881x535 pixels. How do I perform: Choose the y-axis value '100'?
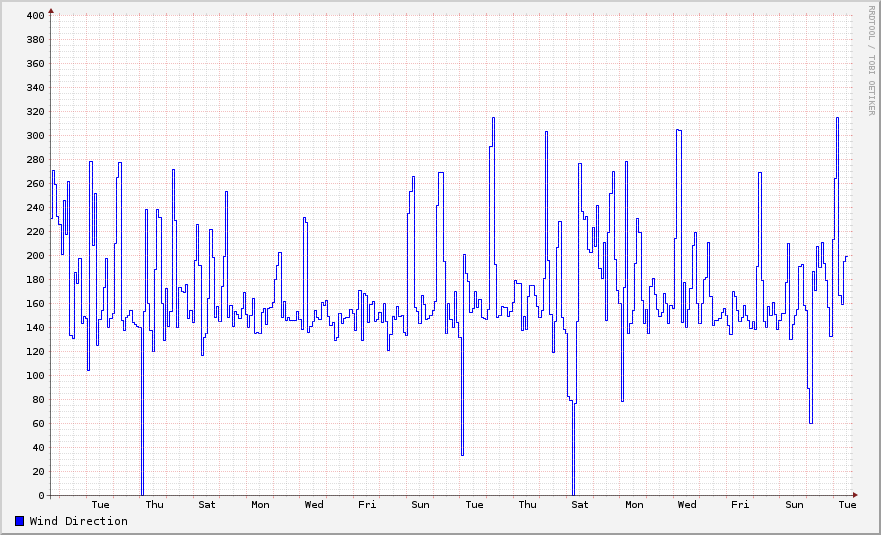point(35,376)
